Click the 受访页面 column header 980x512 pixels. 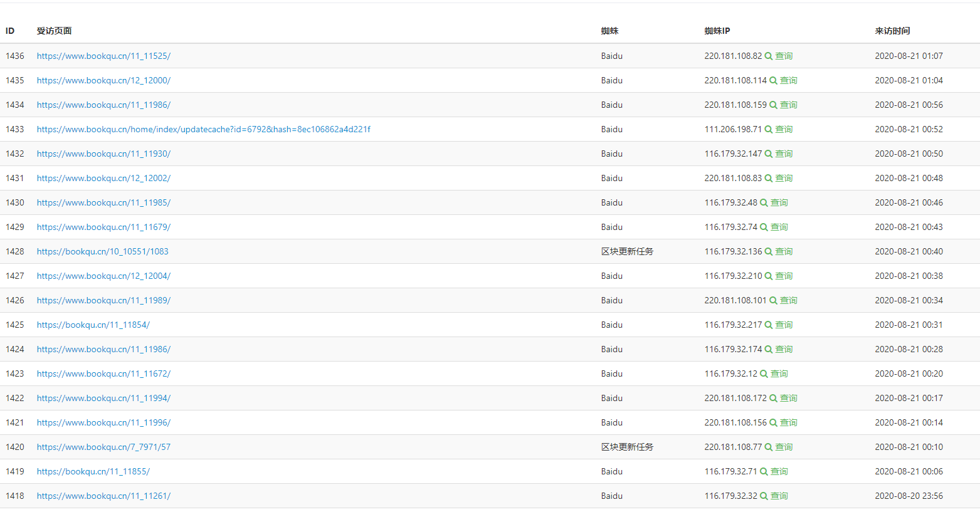coord(55,31)
